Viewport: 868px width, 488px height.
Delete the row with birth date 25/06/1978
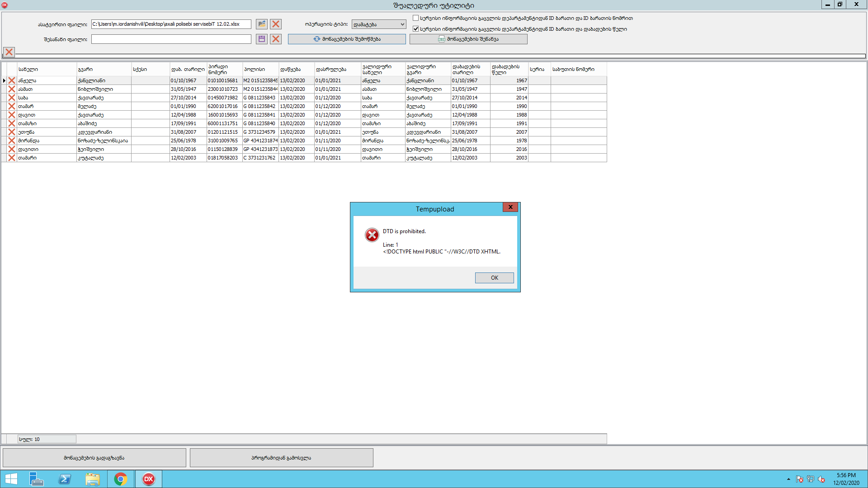(x=12, y=141)
